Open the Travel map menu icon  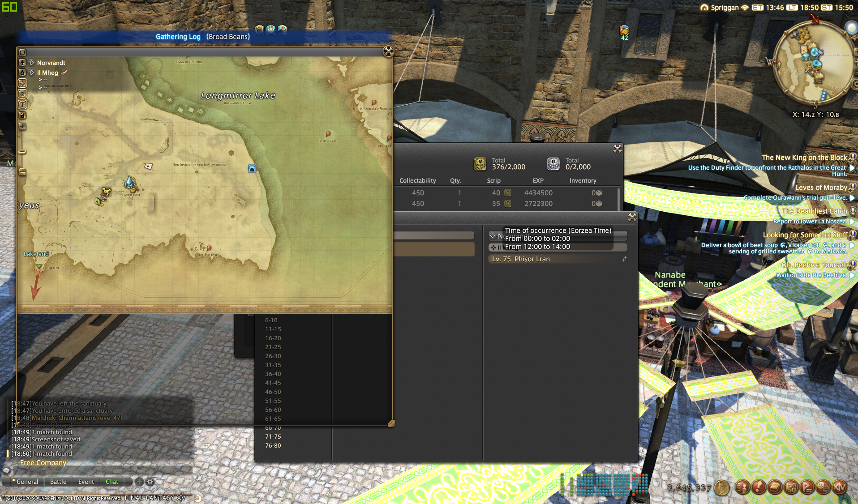click(791, 487)
